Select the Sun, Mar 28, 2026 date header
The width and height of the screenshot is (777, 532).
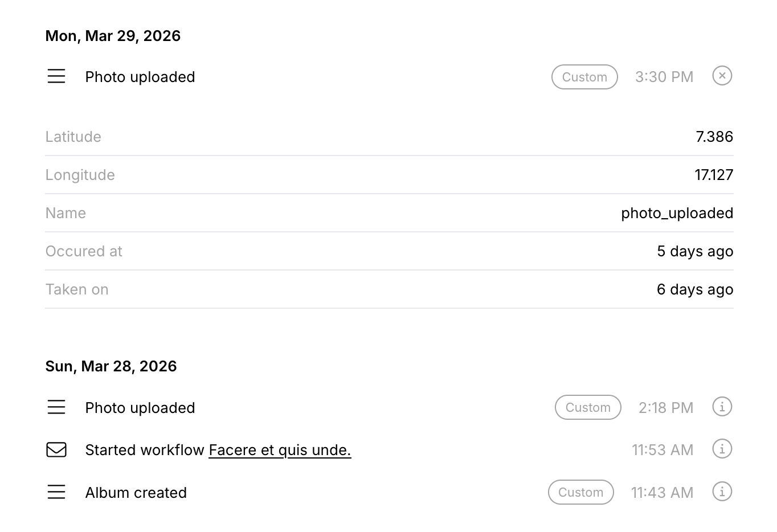(x=111, y=366)
